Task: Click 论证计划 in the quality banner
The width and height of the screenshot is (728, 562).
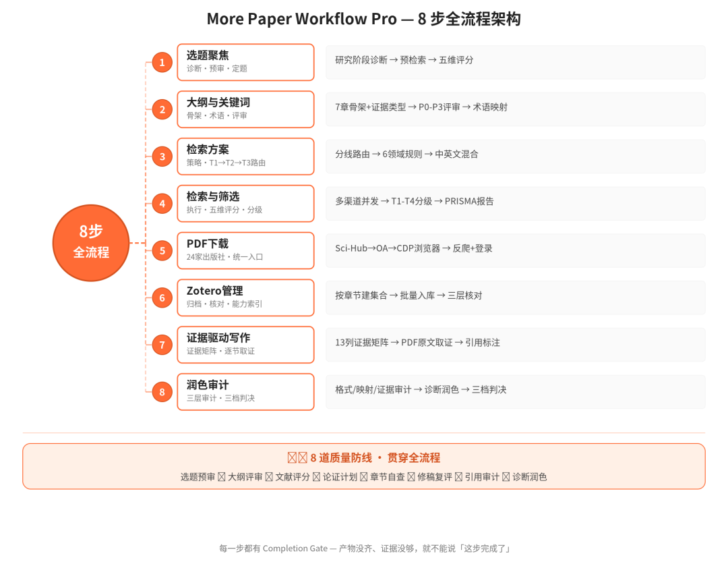Action: [340, 477]
